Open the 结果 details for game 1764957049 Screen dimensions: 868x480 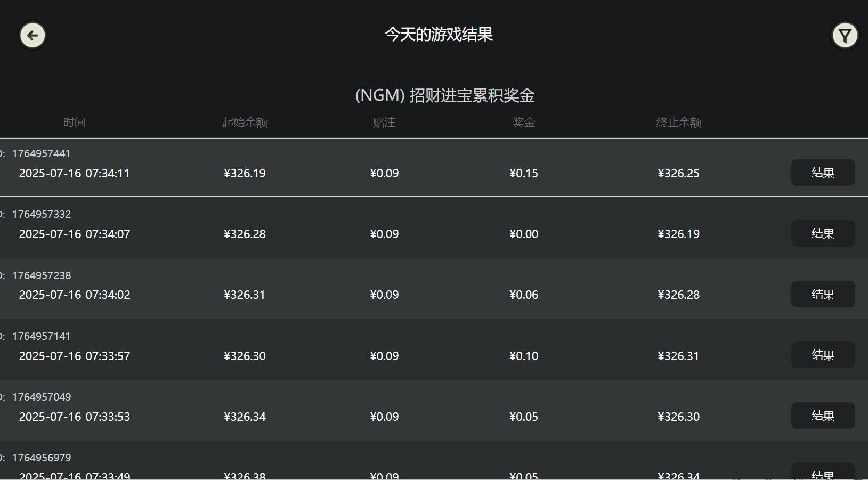(x=823, y=416)
